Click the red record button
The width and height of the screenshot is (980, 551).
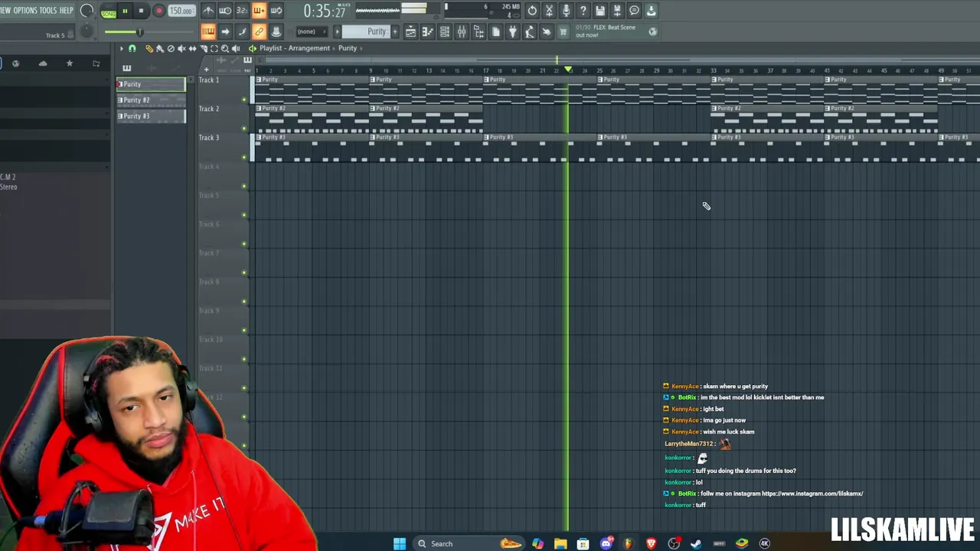point(158,11)
